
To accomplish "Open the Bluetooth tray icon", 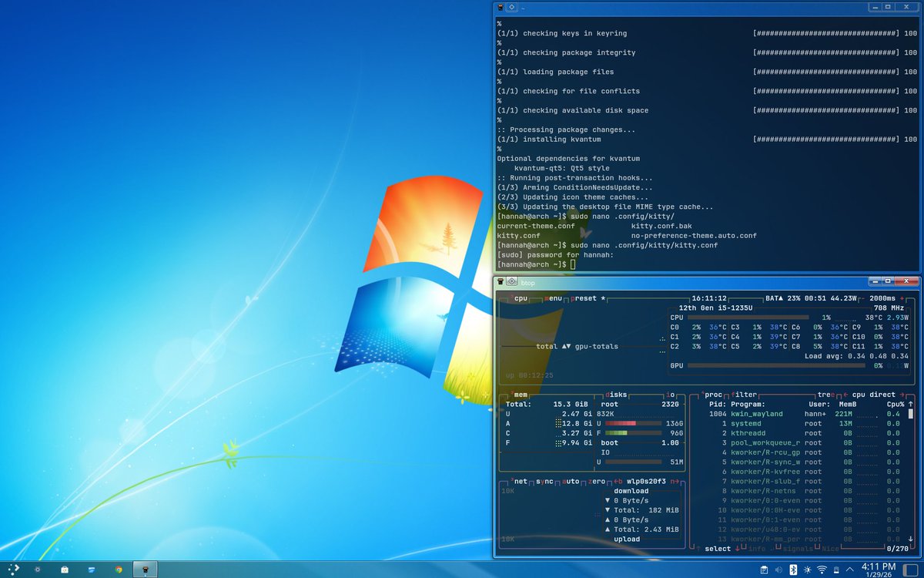I will (793, 570).
